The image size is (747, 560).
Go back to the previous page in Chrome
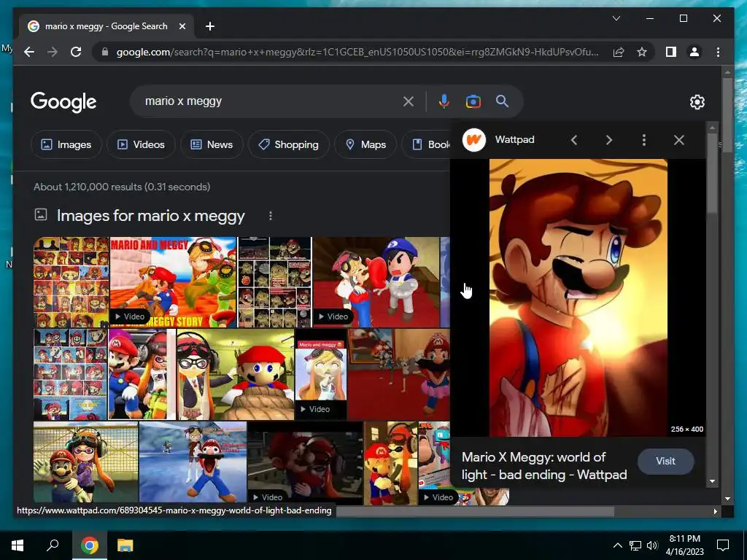pos(29,52)
